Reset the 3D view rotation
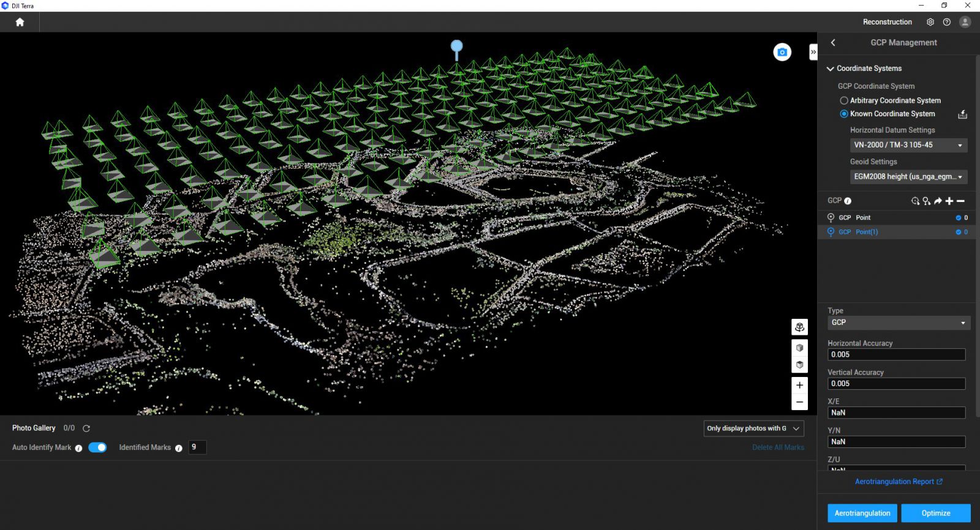Screen dimensions: 980x530 799,327
